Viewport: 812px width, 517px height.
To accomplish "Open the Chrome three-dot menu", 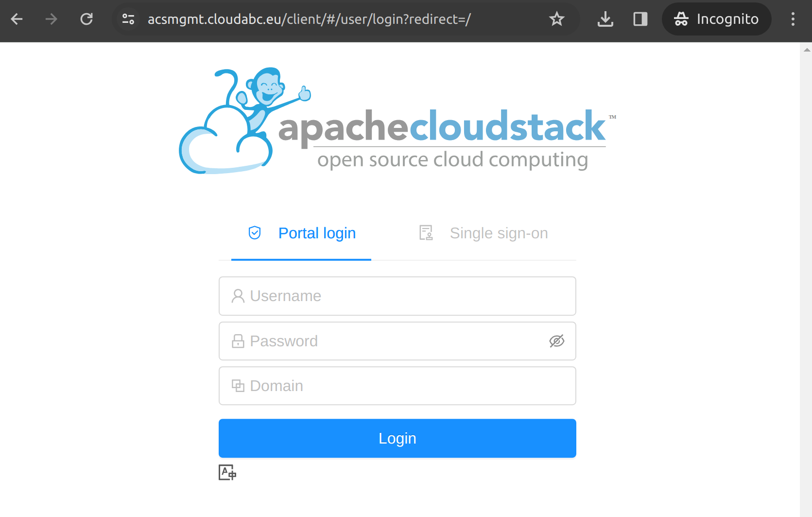I will coord(793,19).
